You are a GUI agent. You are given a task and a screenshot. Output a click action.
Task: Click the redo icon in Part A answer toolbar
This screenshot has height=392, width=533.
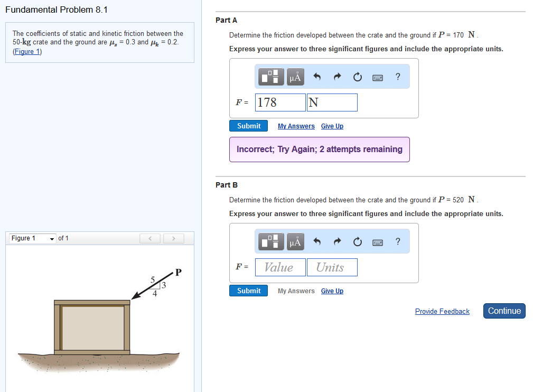(x=336, y=77)
